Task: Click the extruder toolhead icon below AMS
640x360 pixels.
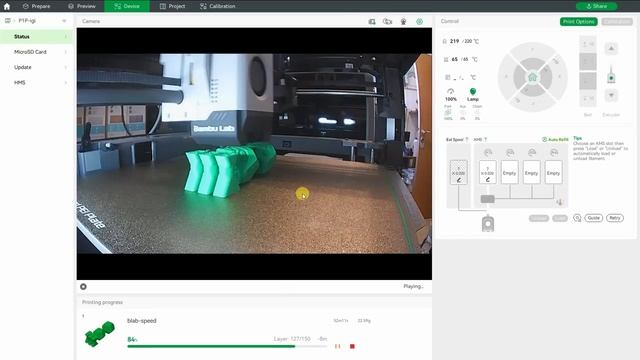Action: tap(488, 224)
